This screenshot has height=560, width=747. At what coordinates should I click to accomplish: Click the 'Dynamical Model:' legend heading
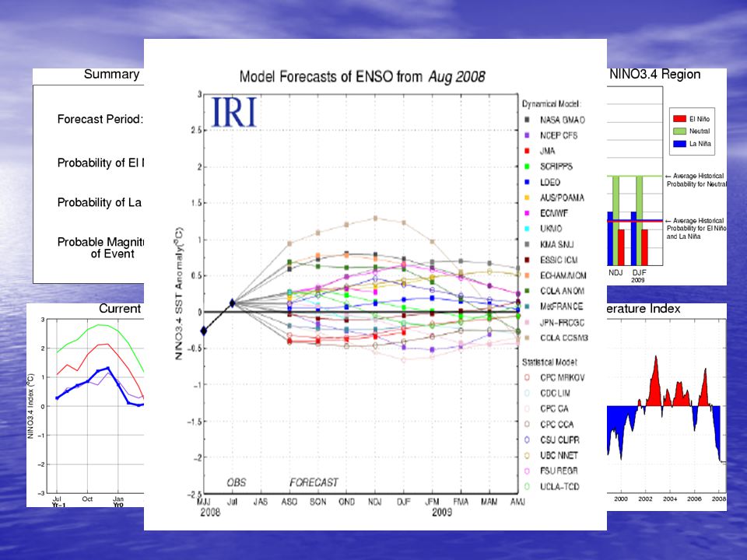(x=552, y=103)
